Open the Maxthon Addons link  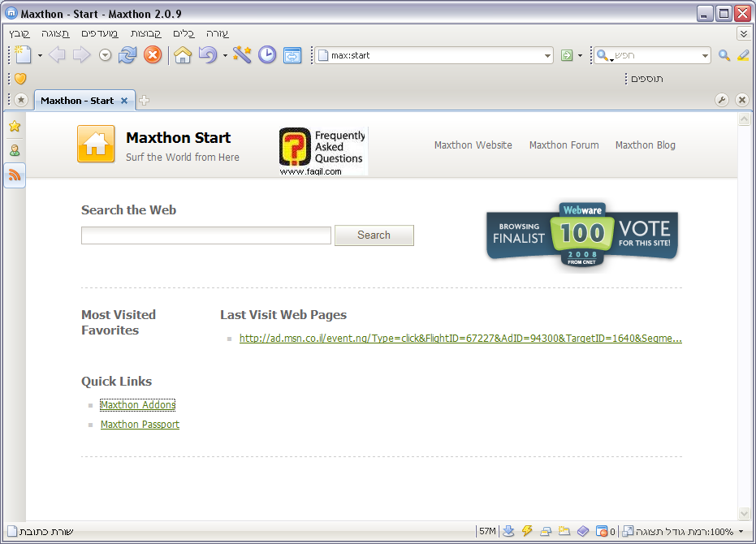138,405
